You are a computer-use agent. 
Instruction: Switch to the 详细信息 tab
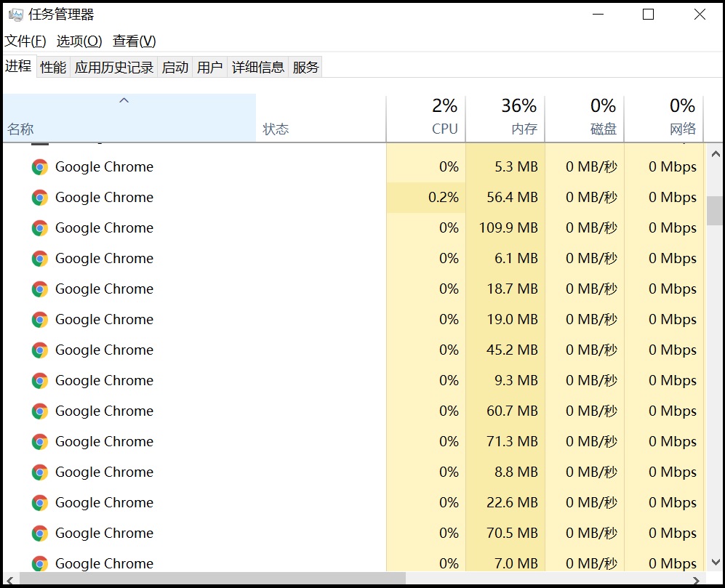click(x=258, y=68)
